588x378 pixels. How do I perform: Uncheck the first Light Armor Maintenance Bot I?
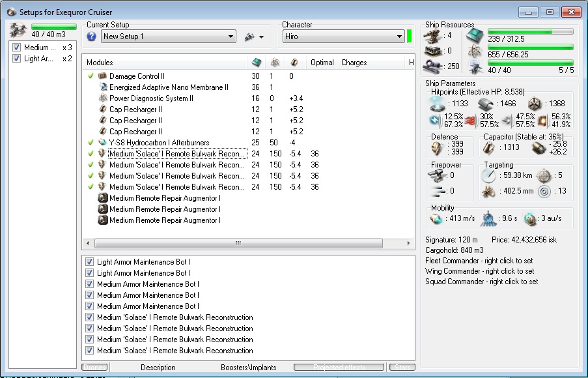pos(89,261)
